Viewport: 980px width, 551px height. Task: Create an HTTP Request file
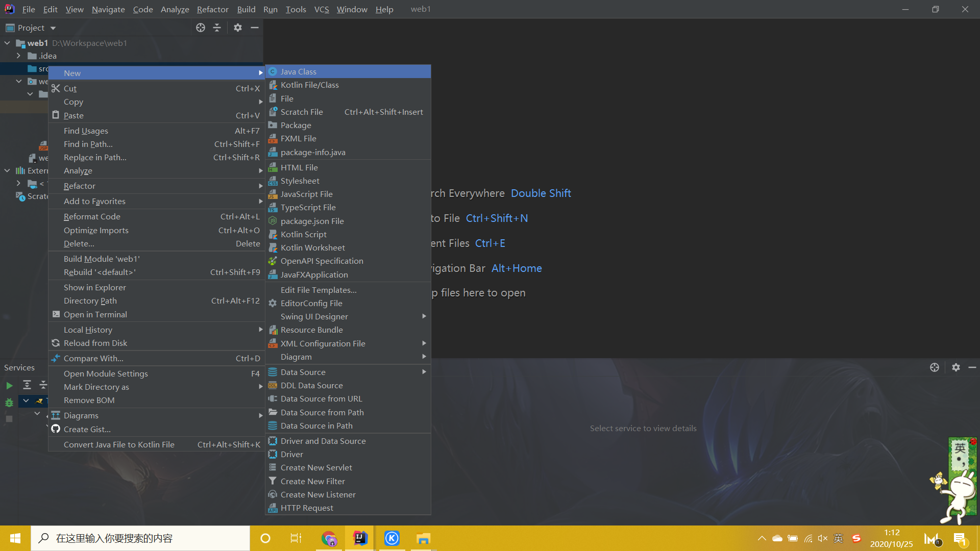pos(348,508)
